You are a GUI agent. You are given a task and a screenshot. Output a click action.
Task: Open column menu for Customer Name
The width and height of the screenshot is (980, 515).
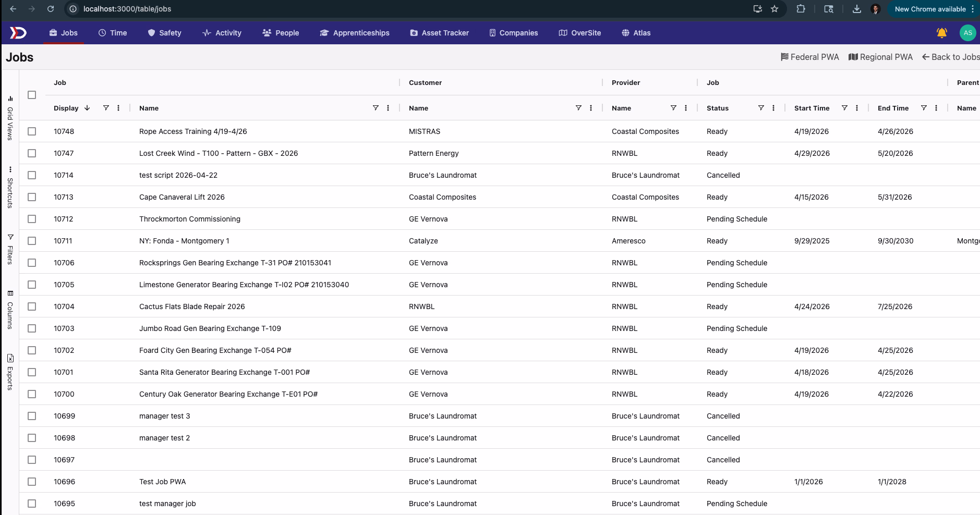(x=591, y=108)
